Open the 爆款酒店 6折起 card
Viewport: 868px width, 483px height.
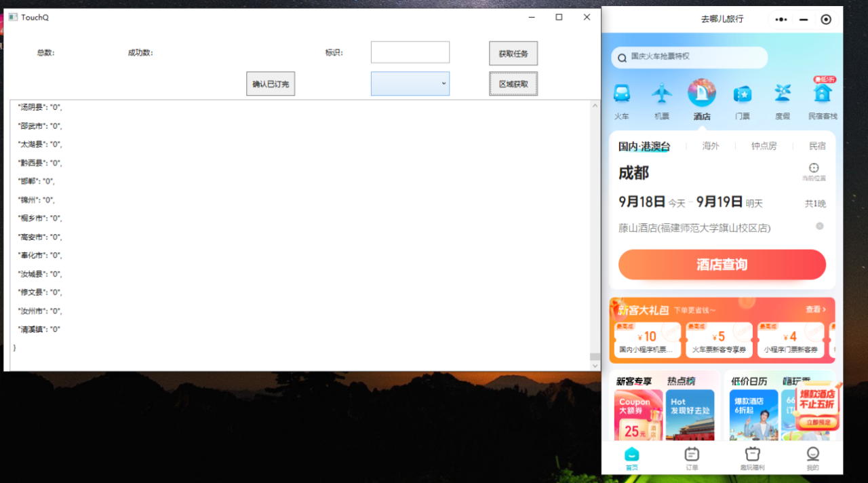coord(753,414)
